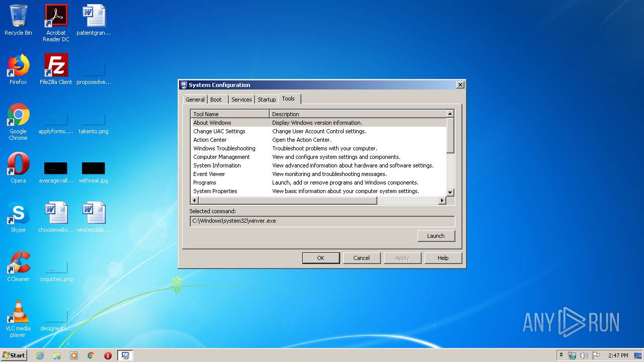Select the patientgran... Word document icon
This screenshot has width=644, height=362.
tap(94, 21)
